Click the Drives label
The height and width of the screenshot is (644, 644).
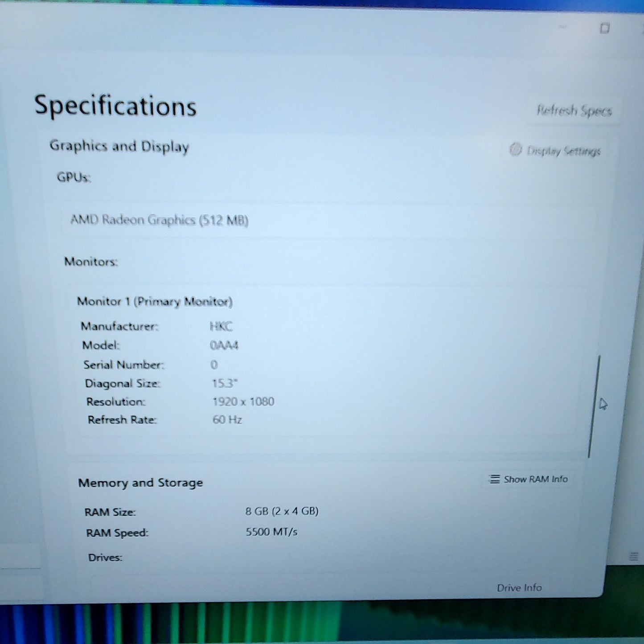(x=105, y=558)
